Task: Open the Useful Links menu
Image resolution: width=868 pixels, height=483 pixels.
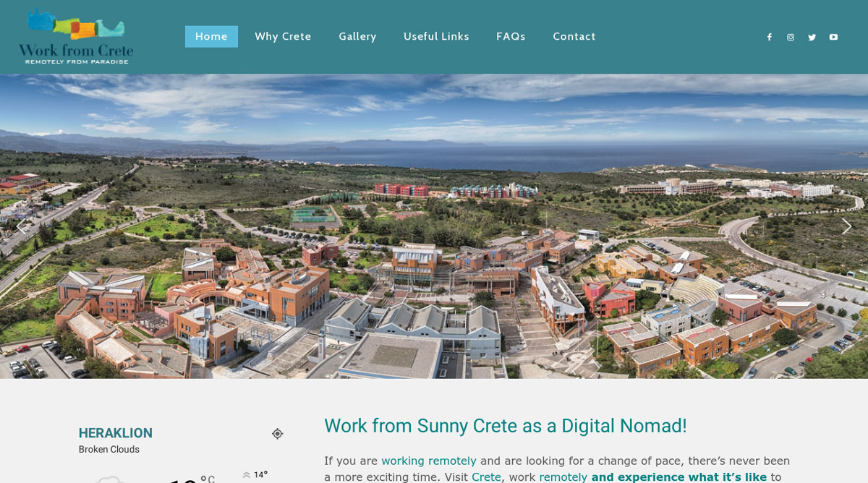Action: coord(436,37)
